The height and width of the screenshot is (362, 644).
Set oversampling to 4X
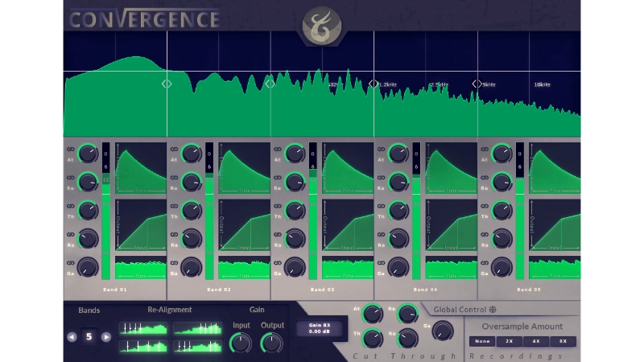tap(536, 341)
